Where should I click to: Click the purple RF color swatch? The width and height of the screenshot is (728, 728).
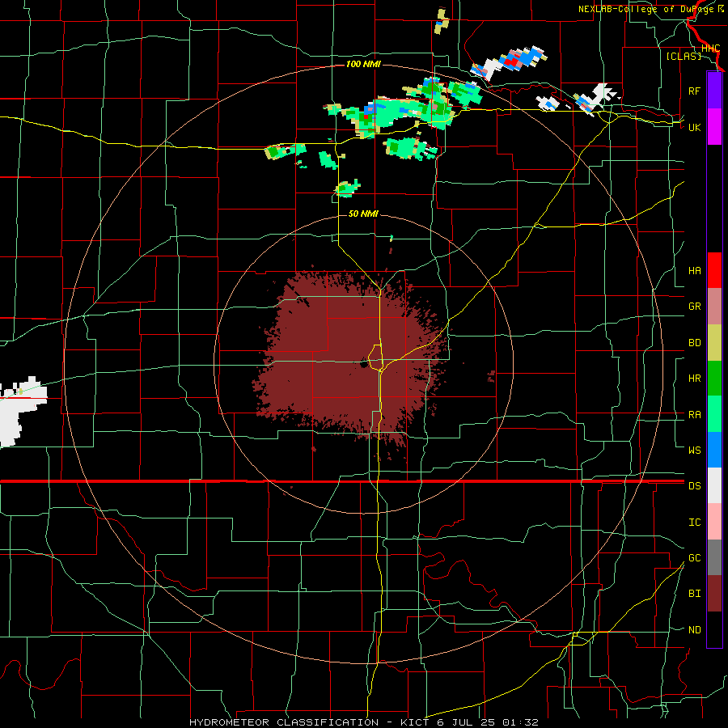[714, 91]
